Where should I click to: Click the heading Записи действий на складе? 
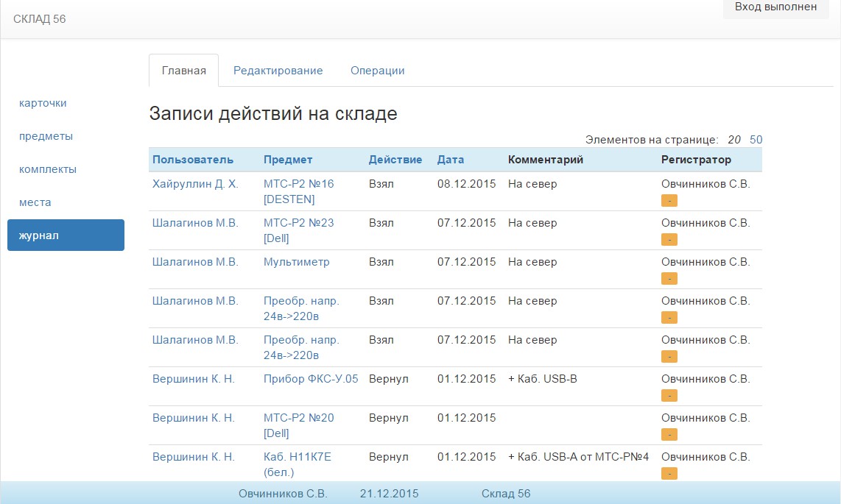(x=273, y=113)
